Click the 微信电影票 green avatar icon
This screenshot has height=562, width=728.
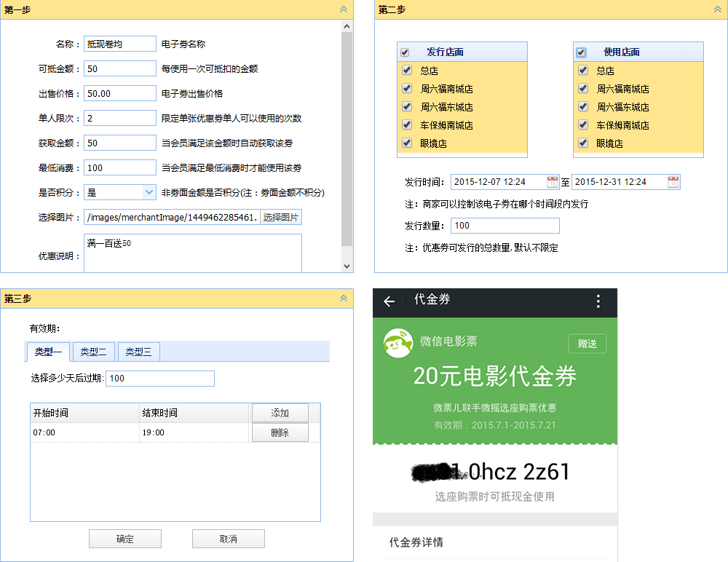click(x=397, y=344)
